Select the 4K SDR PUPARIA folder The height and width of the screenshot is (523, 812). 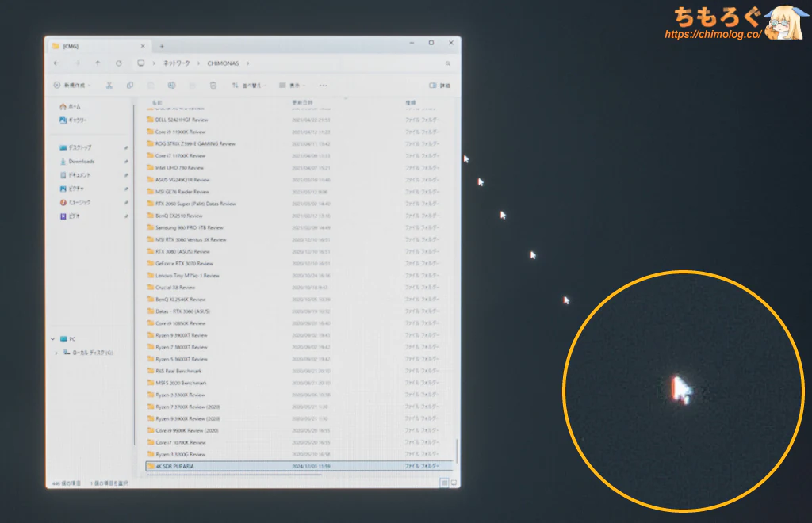[x=174, y=466]
